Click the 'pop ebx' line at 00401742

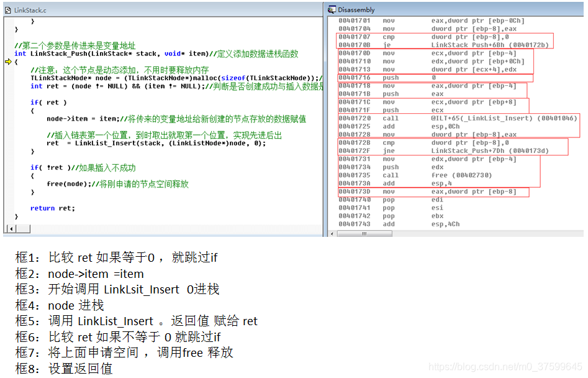coord(391,216)
